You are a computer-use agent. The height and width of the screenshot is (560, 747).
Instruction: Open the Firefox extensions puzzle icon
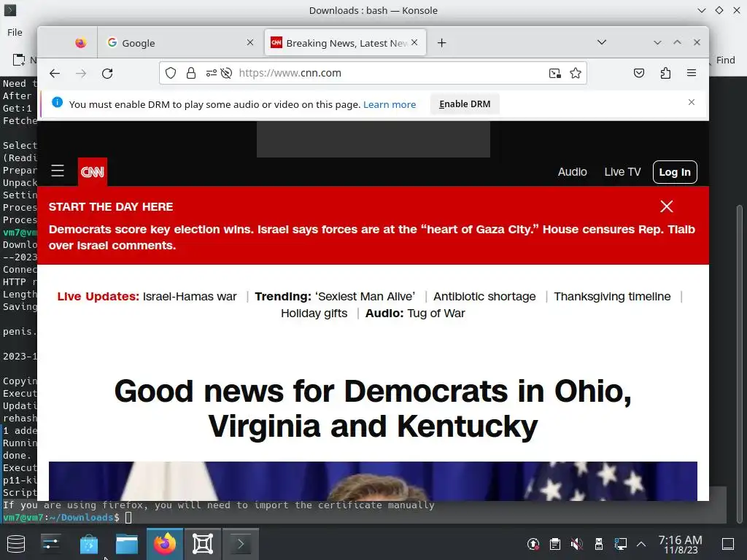pyautogui.click(x=665, y=73)
